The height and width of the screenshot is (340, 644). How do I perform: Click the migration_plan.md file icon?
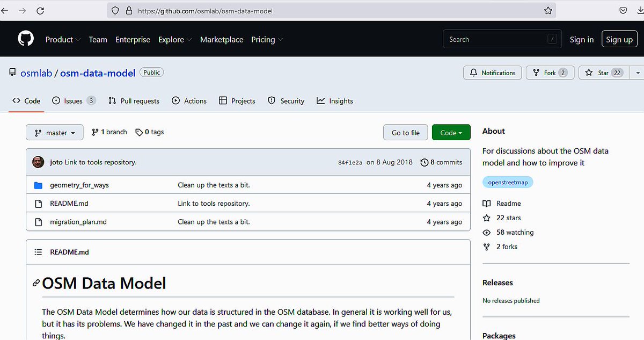tap(38, 222)
